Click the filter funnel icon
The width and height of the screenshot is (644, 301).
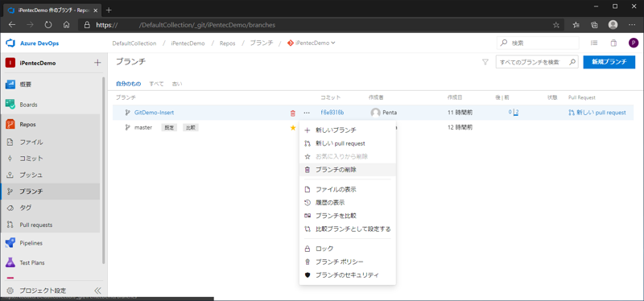click(x=485, y=62)
